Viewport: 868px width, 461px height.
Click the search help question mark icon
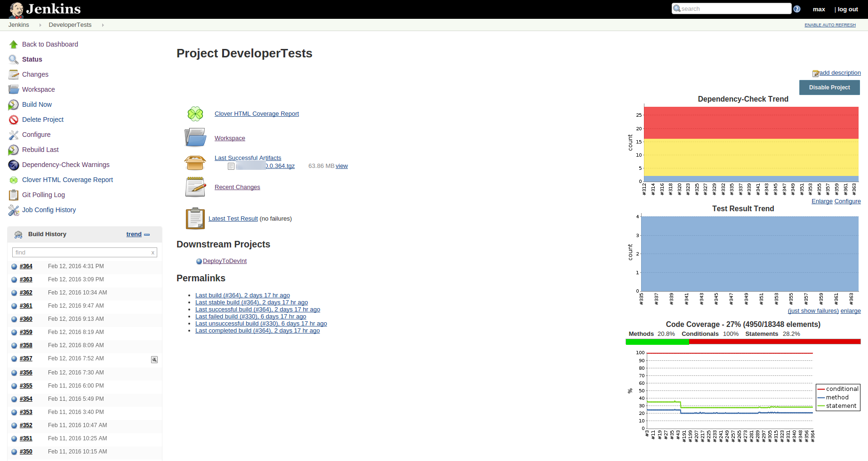pyautogui.click(x=797, y=9)
